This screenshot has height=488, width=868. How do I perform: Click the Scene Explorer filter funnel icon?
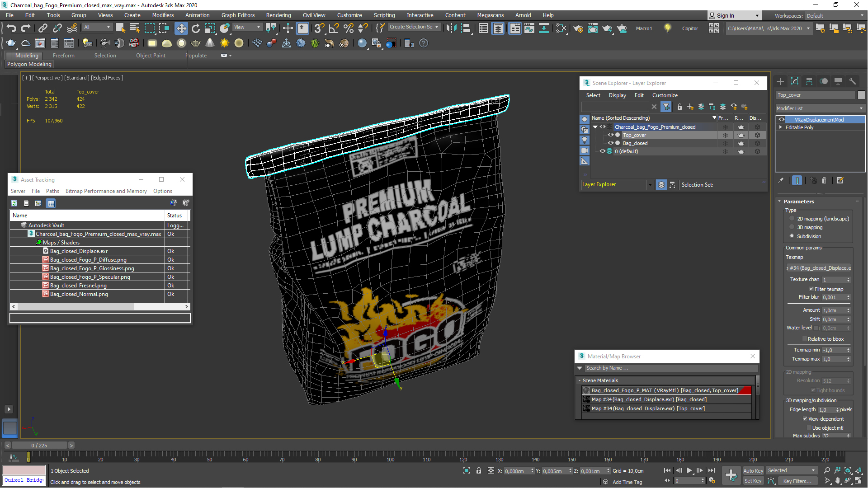coord(666,107)
